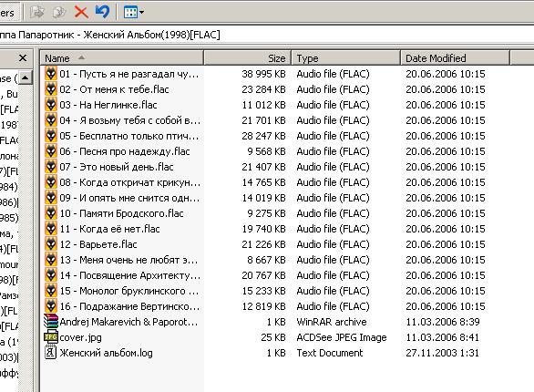This screenshot has width=534, height=392.
Task: Click the Женский альбом.log document icon
Action: pos(51,353)
